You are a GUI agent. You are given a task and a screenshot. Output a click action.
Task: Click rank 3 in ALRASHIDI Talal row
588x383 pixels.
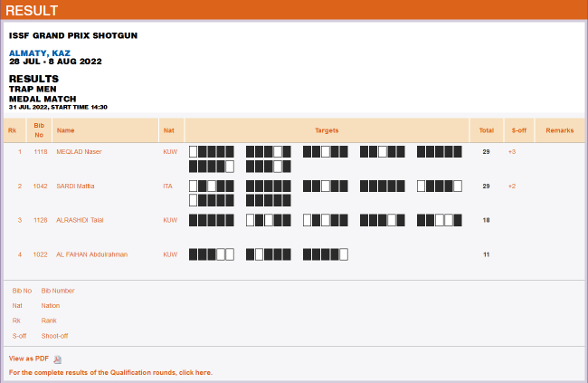(x=20, y=220)
